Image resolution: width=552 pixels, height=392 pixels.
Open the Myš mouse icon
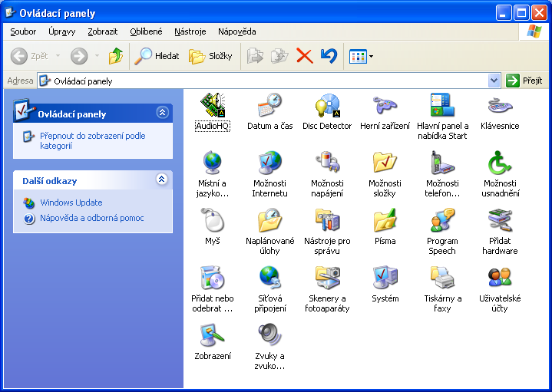(x=213, y=219)
